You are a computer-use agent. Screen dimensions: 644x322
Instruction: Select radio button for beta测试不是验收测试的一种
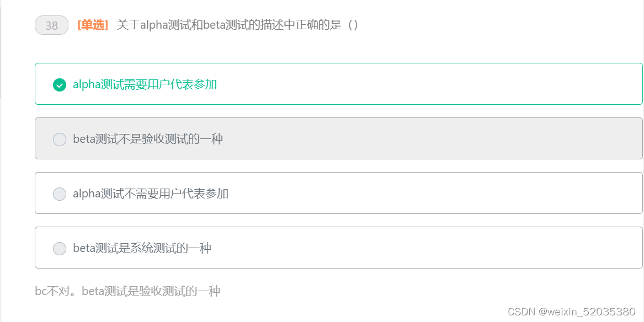point(60,139)
